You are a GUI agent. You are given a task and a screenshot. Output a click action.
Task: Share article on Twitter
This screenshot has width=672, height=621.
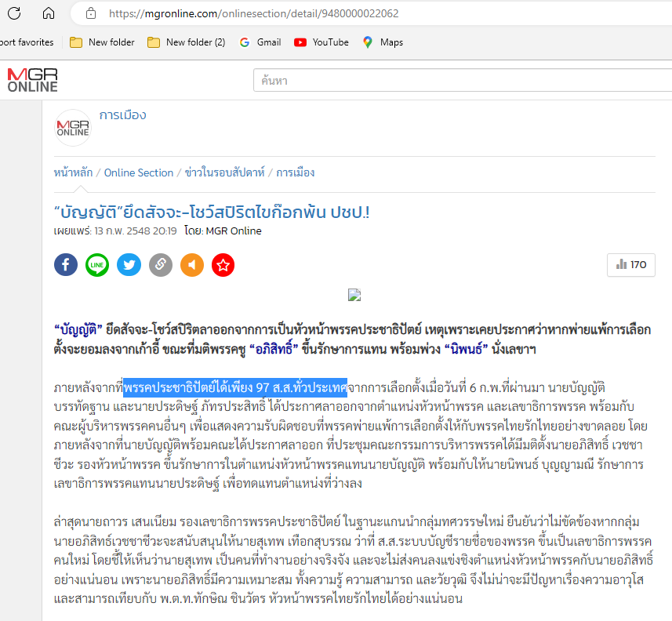point(129,265)
